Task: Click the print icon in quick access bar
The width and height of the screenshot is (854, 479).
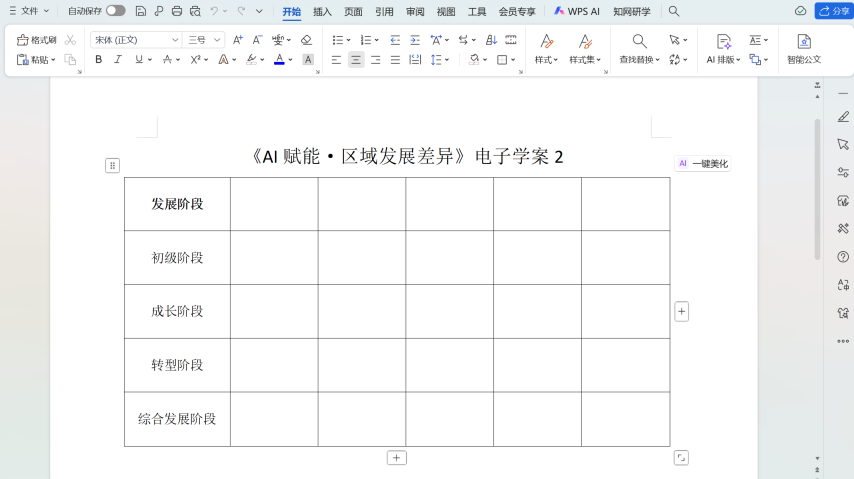Action: click(x=177, y=11)
